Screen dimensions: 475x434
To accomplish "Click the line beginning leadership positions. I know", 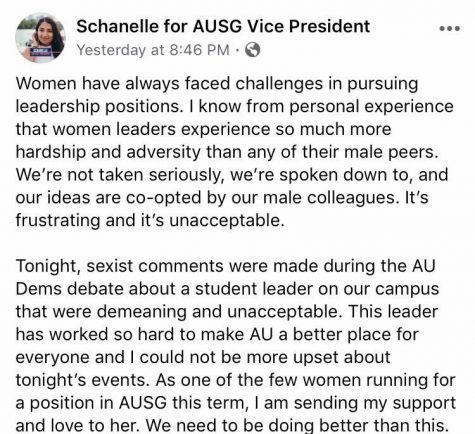I will click(x=234, y=107).
